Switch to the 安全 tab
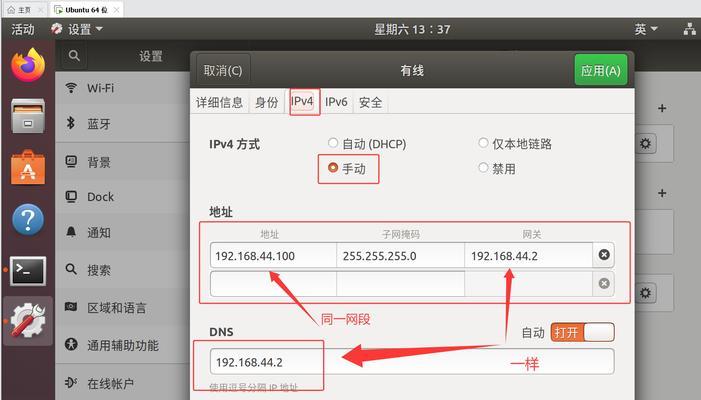The width and height of the screenshot is (701, 400). 371,102
